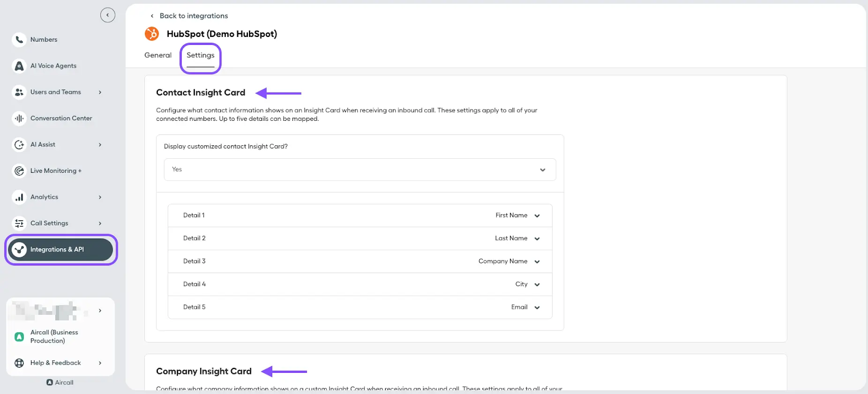Screen dimensions: 868x394
Task: Open AI Voice Agents icon in sidebar
Action: pyautogui.click(x=19, y=66)
